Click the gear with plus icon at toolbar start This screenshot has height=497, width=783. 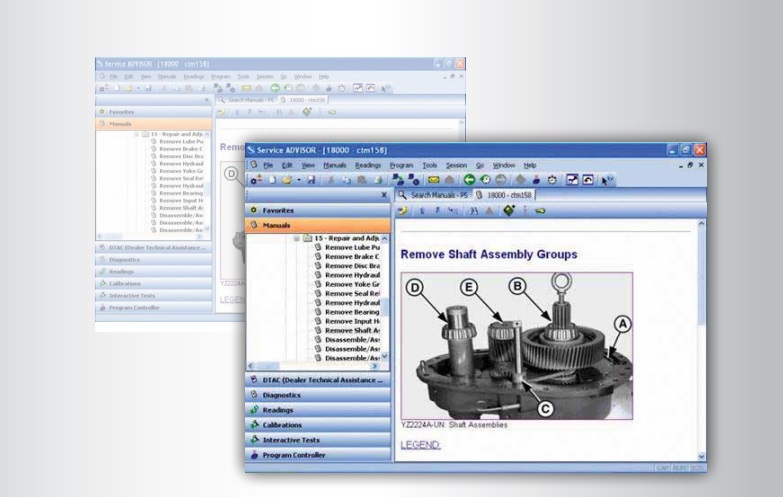tap(256, 180)
